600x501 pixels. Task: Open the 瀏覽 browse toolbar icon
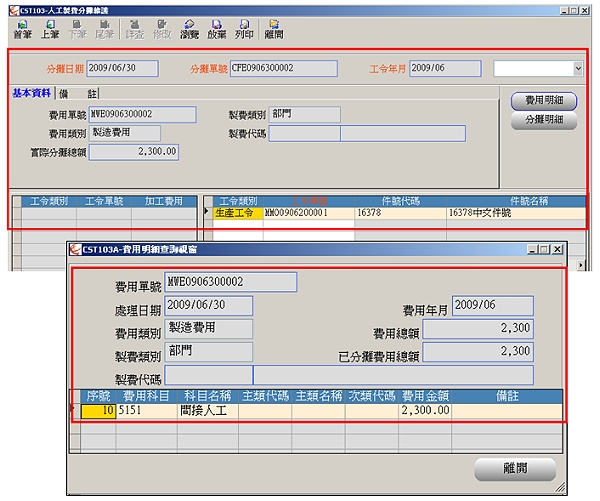189,30
